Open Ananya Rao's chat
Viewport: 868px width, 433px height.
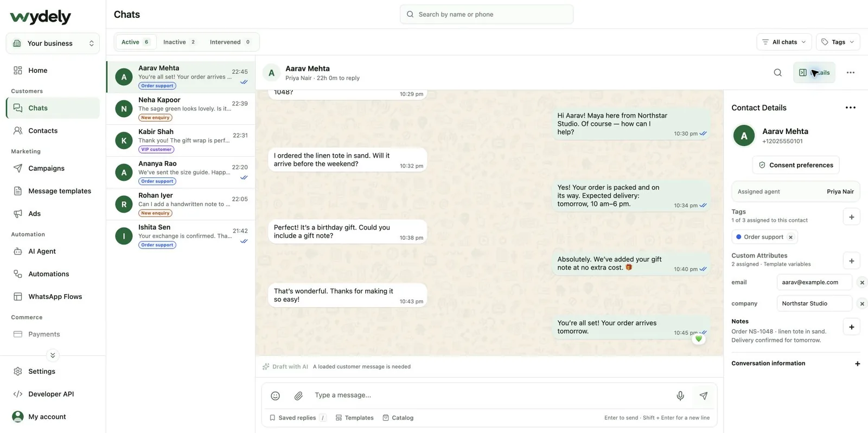(x=181, y=173)
